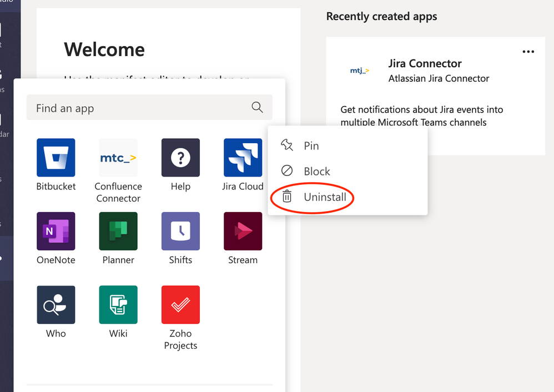Open the Help app

point(180,158)
